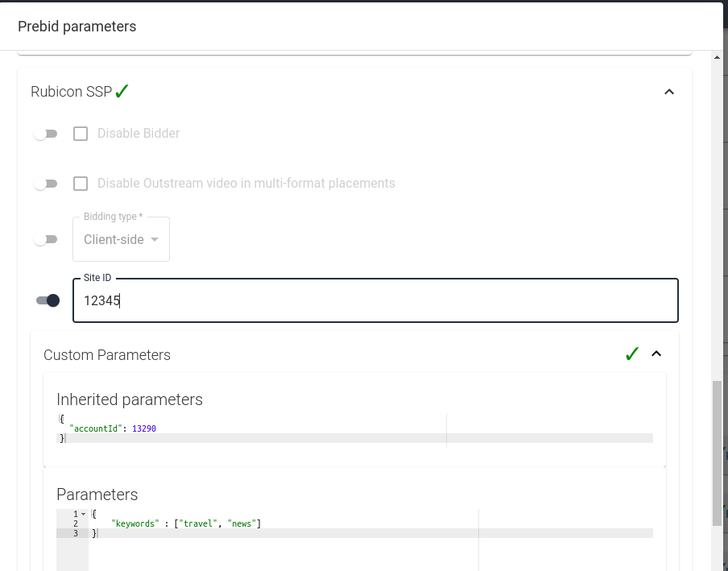
Task: Click the accountId value in Inherited parameters
Action: point(144,428)
